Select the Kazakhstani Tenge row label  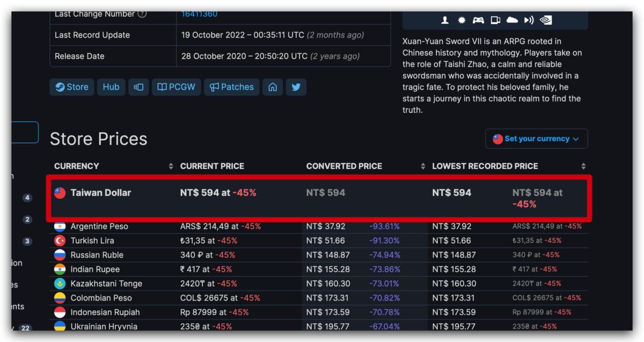pyautogui.click(x=106, y=283)
